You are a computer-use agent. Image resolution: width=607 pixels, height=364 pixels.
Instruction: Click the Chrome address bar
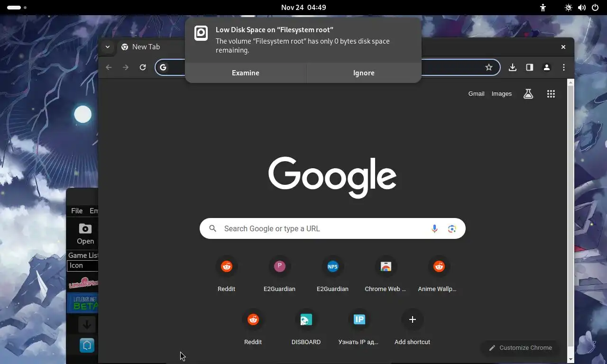(327, 67)
